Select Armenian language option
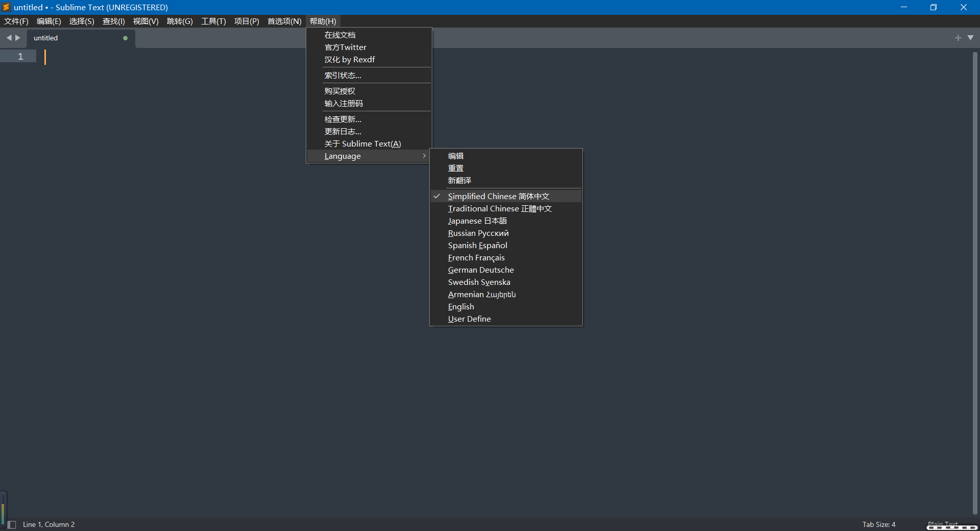Viewport: 980px width, 531px height. pos(506,295)
